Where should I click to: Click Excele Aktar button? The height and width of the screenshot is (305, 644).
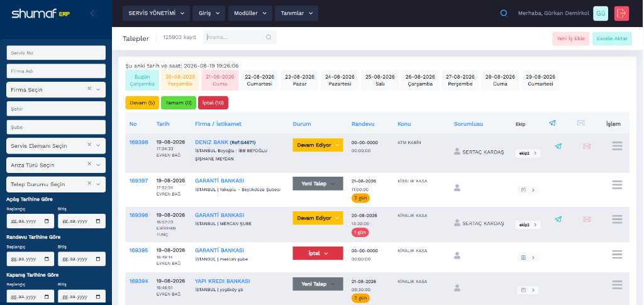(612, 38)
